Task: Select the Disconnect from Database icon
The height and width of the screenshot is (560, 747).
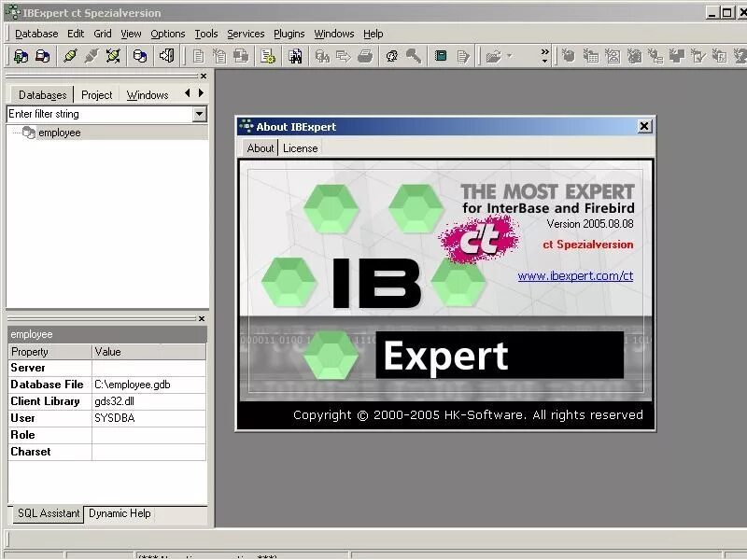Action: 93,56
